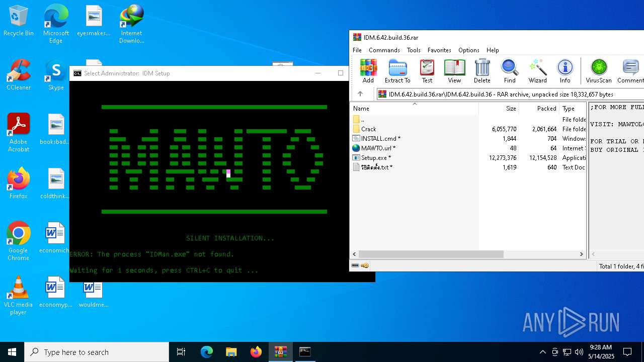Image resolution: width=644 pixels, height=362 pixels.
Task: Open the Tools menu
Action: point(414,50)
